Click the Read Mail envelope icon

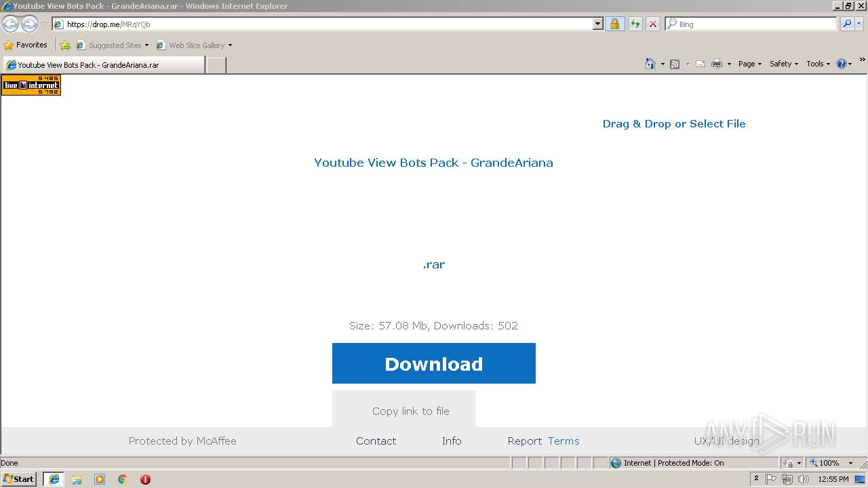pos(701,64)
